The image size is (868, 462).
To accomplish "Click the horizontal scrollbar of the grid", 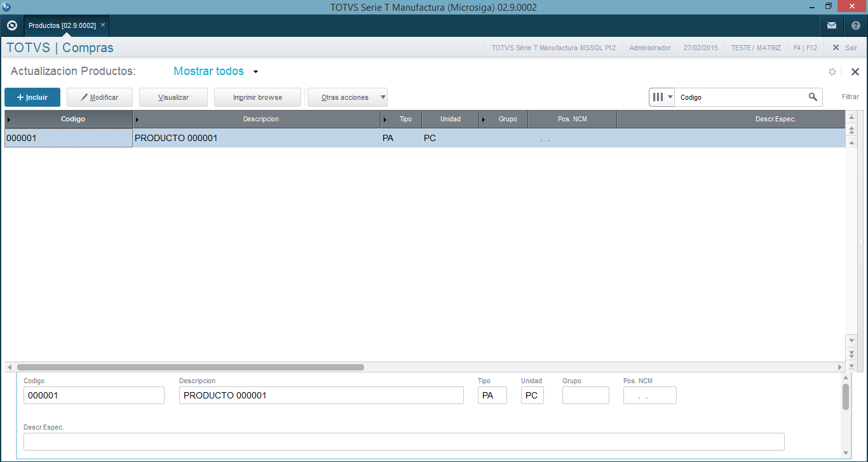I will (x=191, y=367).
